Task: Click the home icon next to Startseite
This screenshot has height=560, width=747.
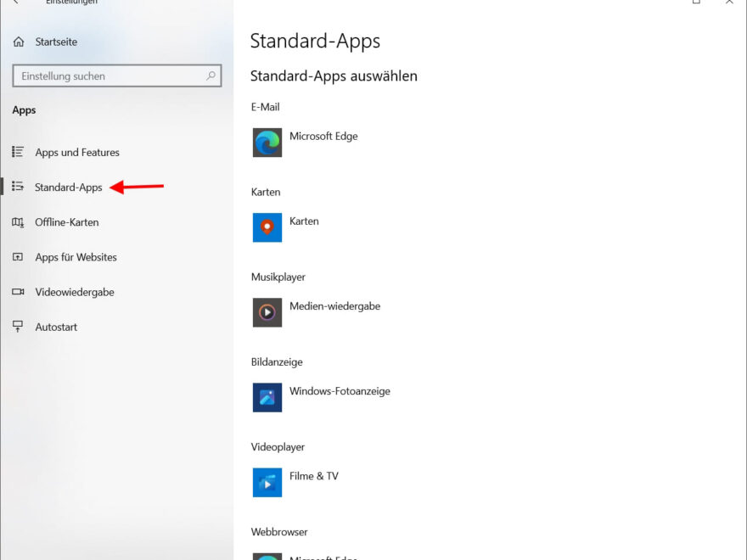Action: click(19, 42)
